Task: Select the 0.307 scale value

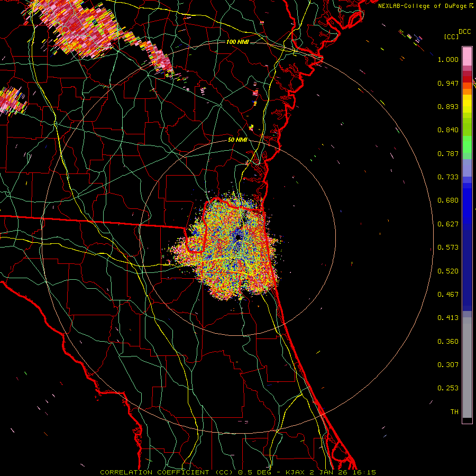Action: 448,365
